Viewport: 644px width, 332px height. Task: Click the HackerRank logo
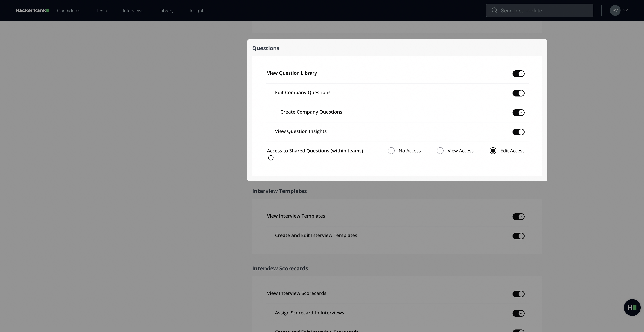pos(32,11)
